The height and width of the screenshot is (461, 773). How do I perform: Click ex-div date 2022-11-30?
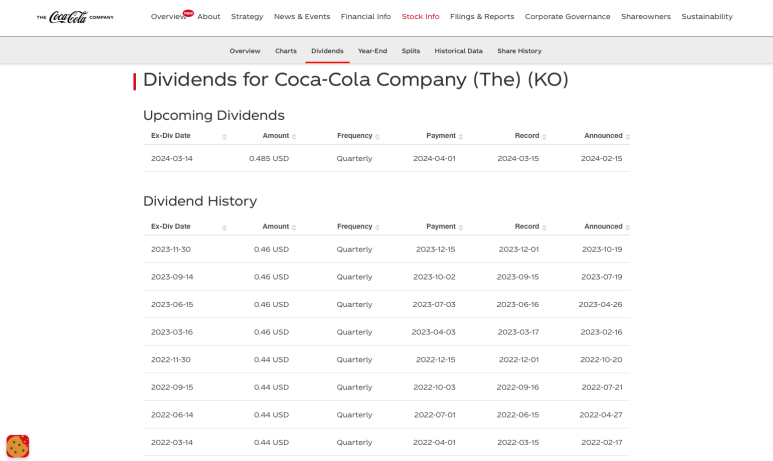click(x=171, y=359)
